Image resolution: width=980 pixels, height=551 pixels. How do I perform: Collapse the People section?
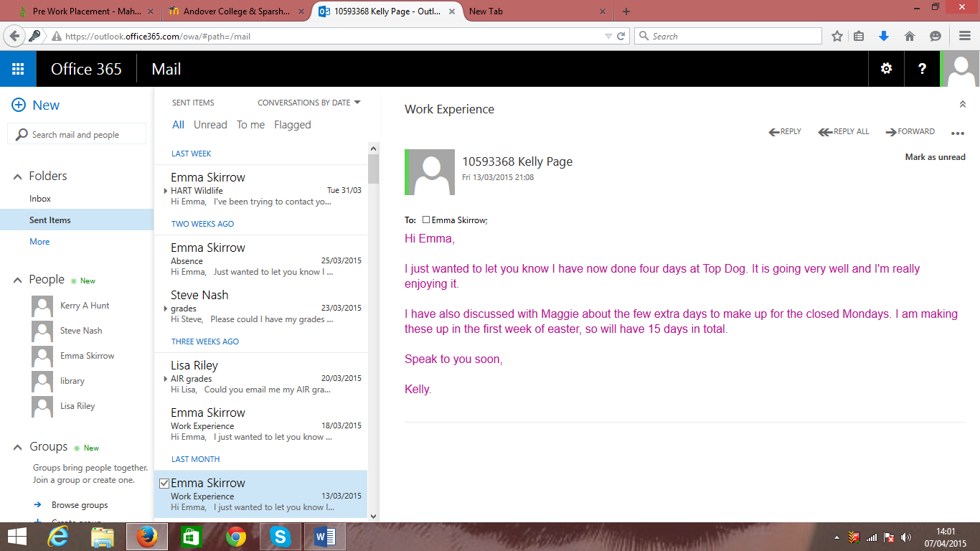coord(17,280)
